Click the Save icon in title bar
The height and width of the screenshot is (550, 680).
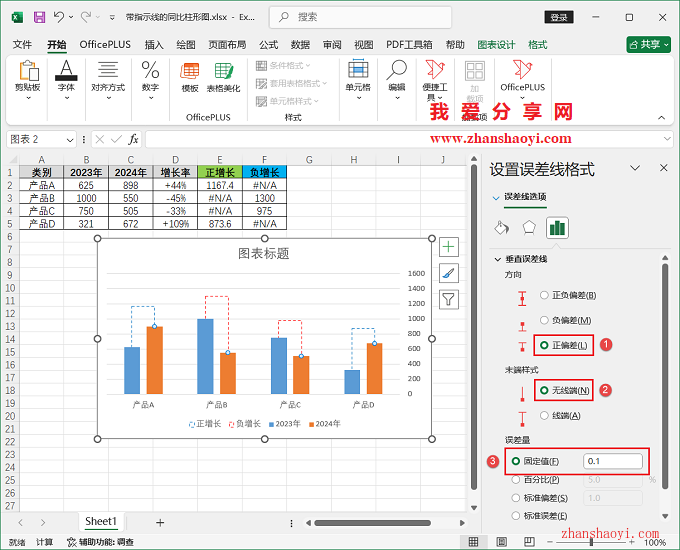coord(39,17)
